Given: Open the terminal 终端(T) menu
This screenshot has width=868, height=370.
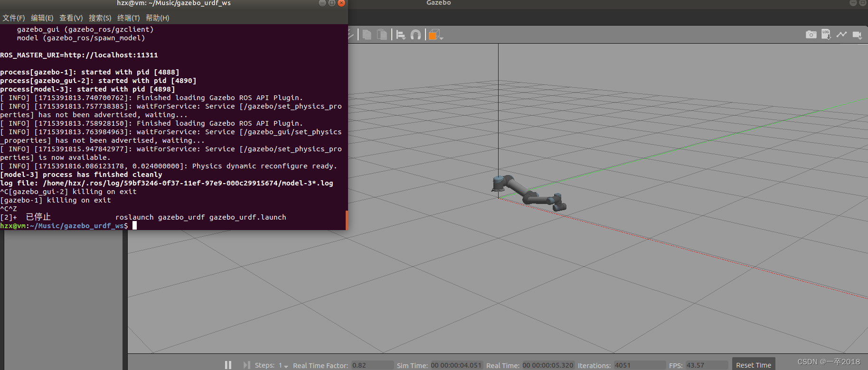Looking at the screenshot, I should [x=129, y=18].
